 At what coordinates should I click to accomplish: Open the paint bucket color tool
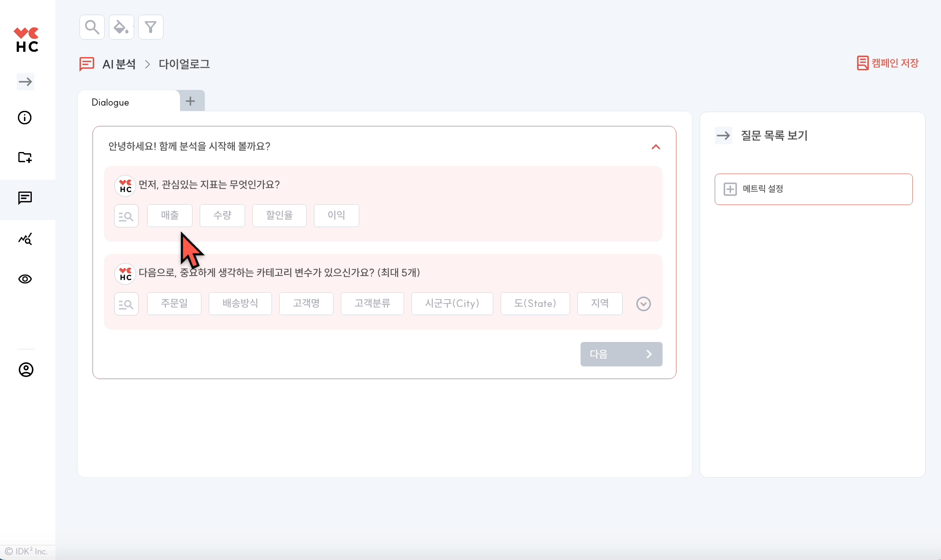(121, 27)
